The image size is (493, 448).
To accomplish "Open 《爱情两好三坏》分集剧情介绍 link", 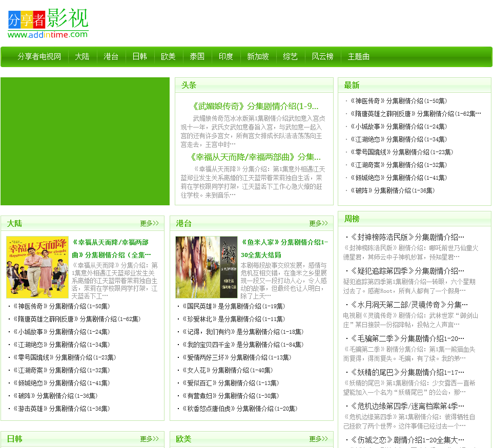I will 237,357.
